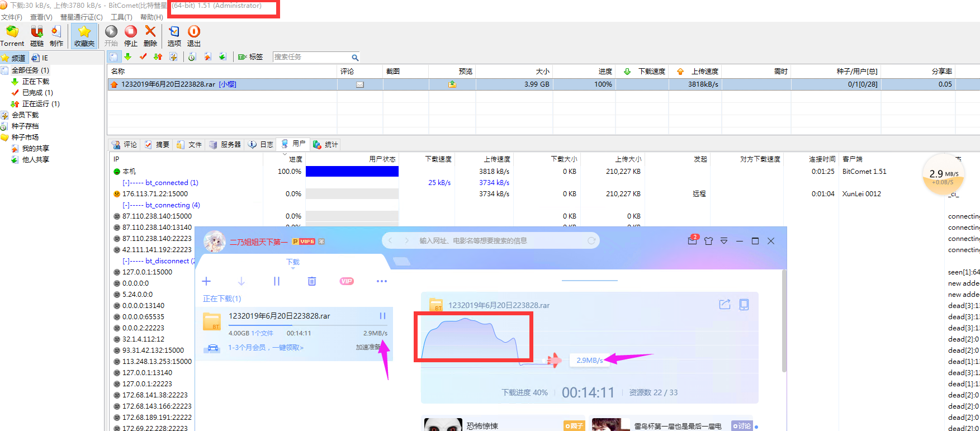The width and height of the screenshot is (980, 431).
Task: Open the 收藏夹 favorites panel
Action: 84,36
